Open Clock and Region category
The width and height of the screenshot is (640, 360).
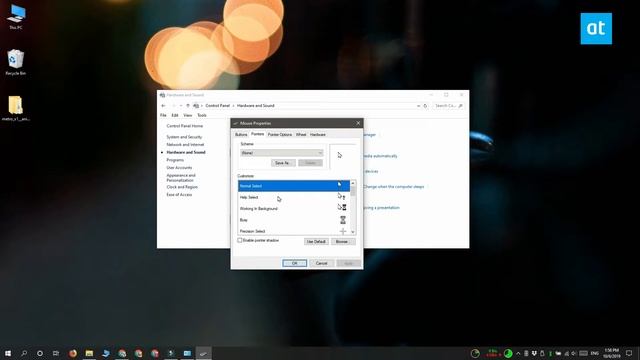[x=182, y=187]
